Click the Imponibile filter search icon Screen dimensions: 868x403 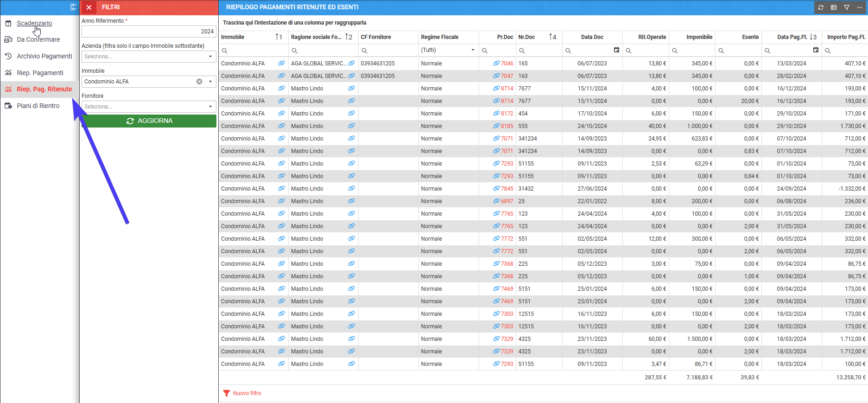coord(675,51)
